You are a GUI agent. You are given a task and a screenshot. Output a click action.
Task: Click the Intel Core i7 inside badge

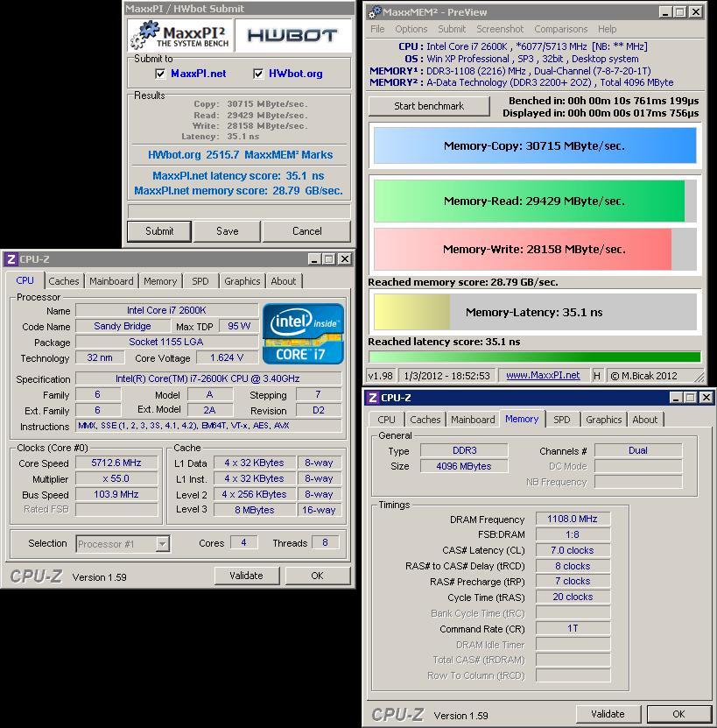tap(303, 334)
